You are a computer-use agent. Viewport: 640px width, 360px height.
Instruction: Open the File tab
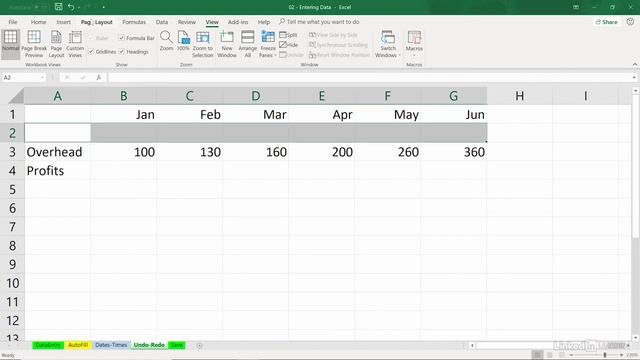click(13, 22)
